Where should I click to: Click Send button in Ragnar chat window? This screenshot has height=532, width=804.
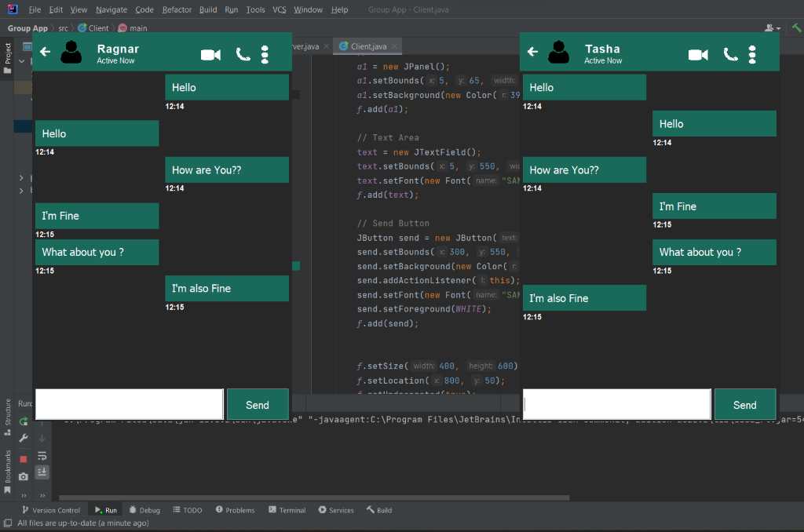[x=258, y=405]
